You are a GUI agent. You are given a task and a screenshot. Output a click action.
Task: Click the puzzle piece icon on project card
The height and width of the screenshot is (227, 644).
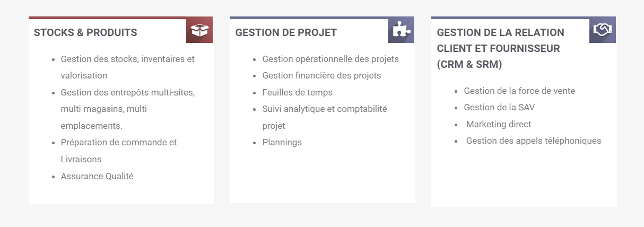coord(401,30)
